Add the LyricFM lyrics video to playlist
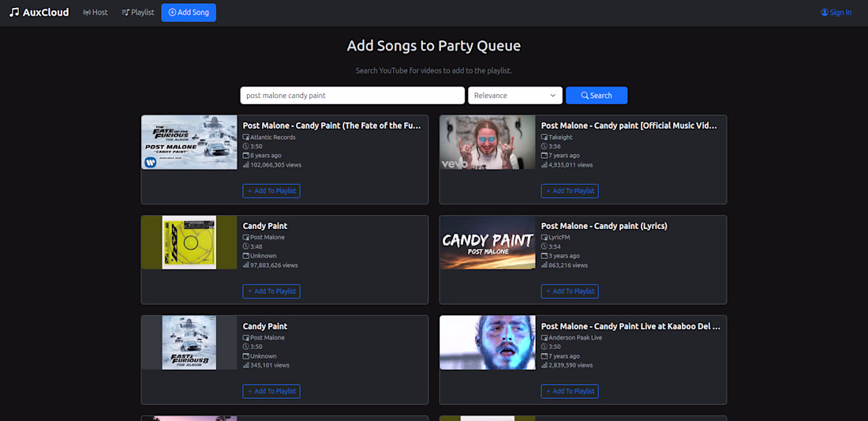This screenshot has height=421, width=868. click(x=570, y=291)
